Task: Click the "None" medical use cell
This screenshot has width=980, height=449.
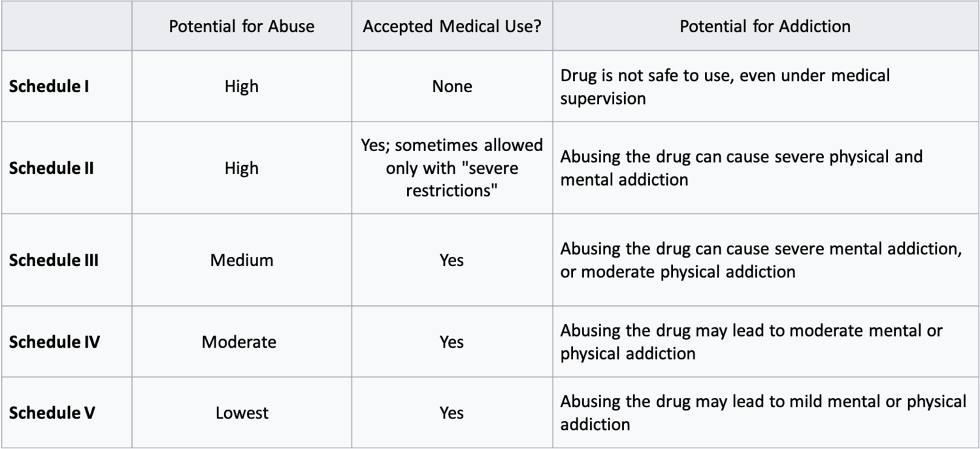Action: coord(452,86)
